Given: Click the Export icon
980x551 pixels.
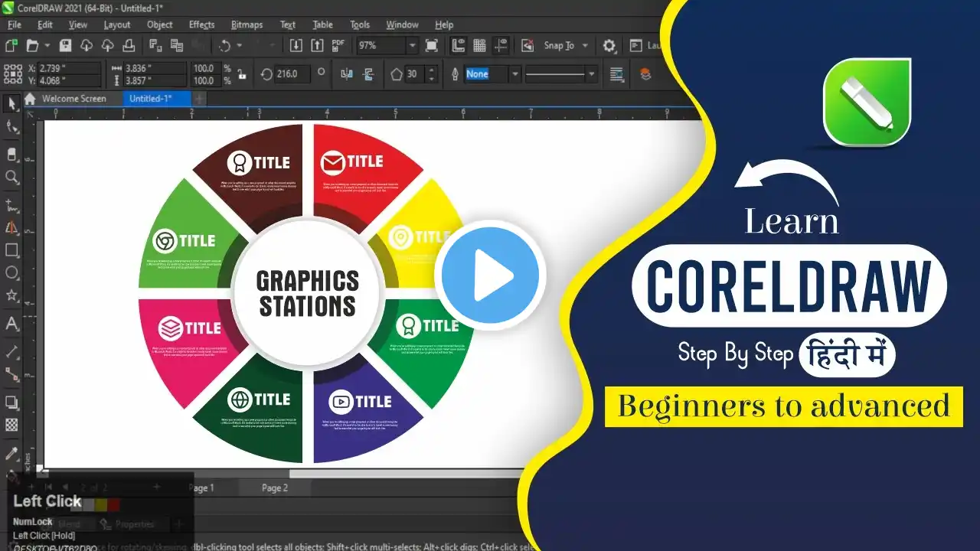Looking at the screenshot, I should point(317,46).
